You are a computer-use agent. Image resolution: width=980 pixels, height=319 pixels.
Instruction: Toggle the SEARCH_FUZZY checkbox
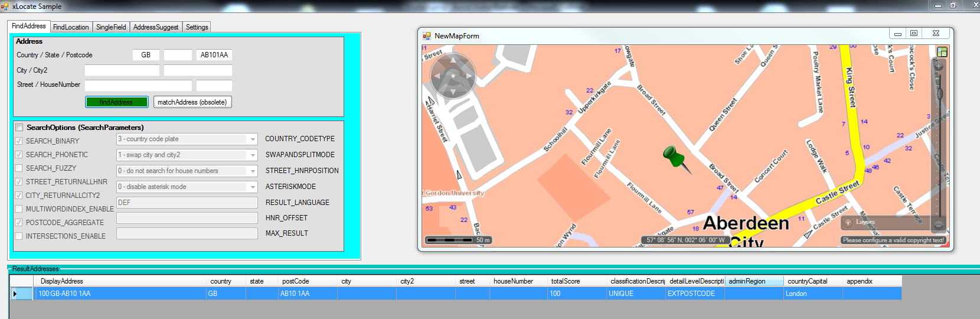(x=19, y=168)
